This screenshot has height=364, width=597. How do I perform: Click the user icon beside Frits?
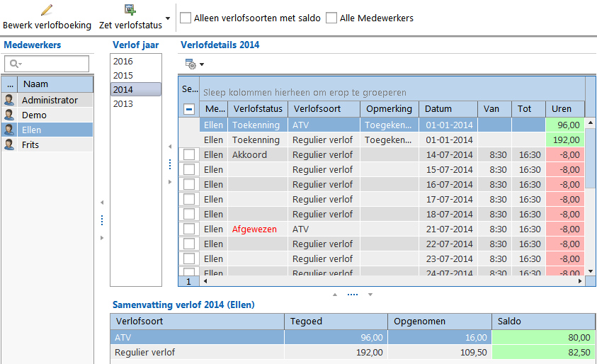[9, 145]
